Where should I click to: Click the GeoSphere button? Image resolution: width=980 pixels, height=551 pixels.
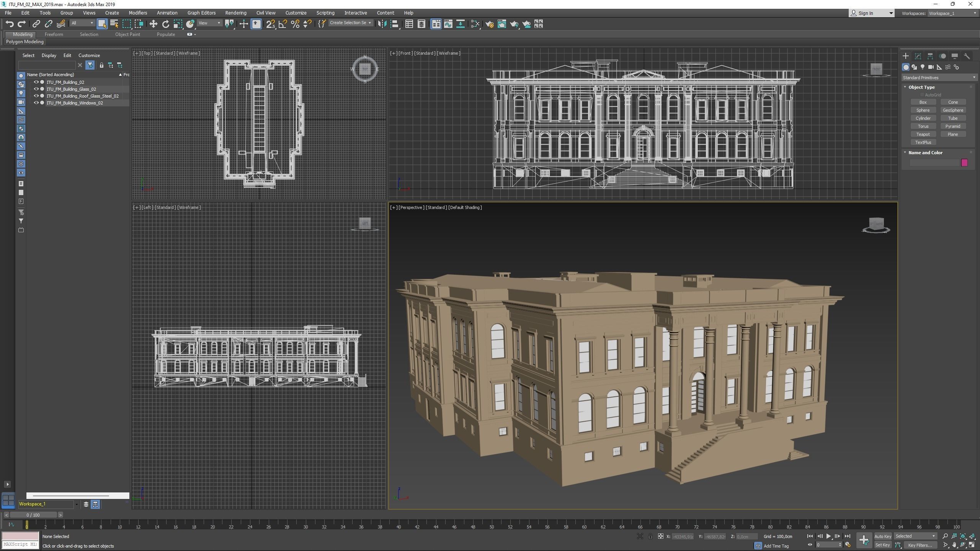tap(953, 110)
